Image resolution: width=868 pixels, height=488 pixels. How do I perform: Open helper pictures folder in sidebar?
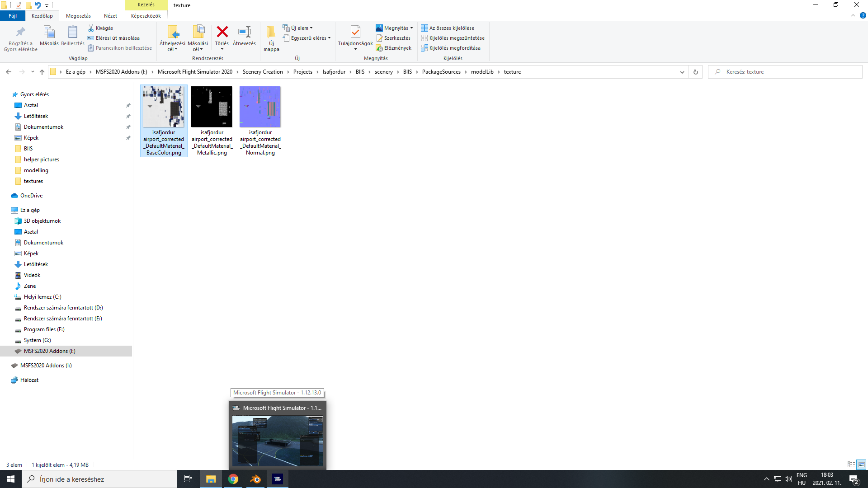pyautogui.click(x=41, y=160)
